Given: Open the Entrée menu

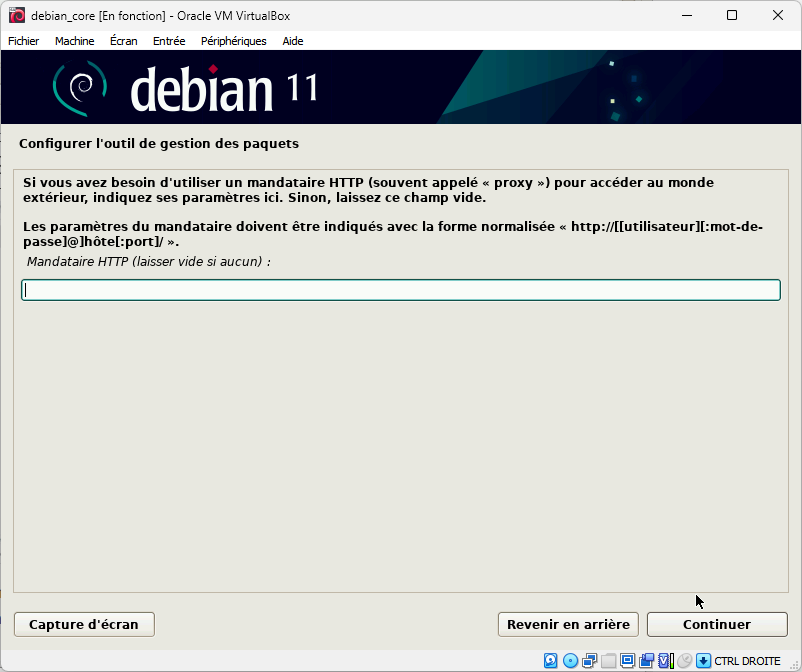Looking at the screenshot, I should coord(169,41).
